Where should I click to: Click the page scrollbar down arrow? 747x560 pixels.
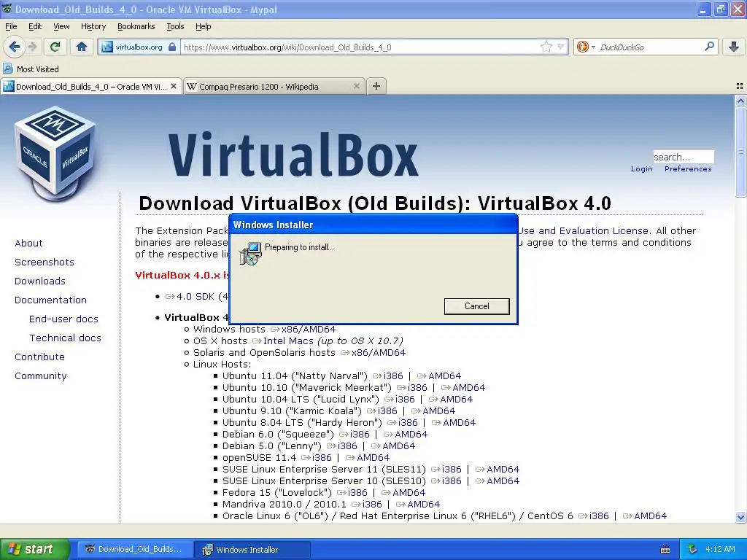click(x=740, y=517)
